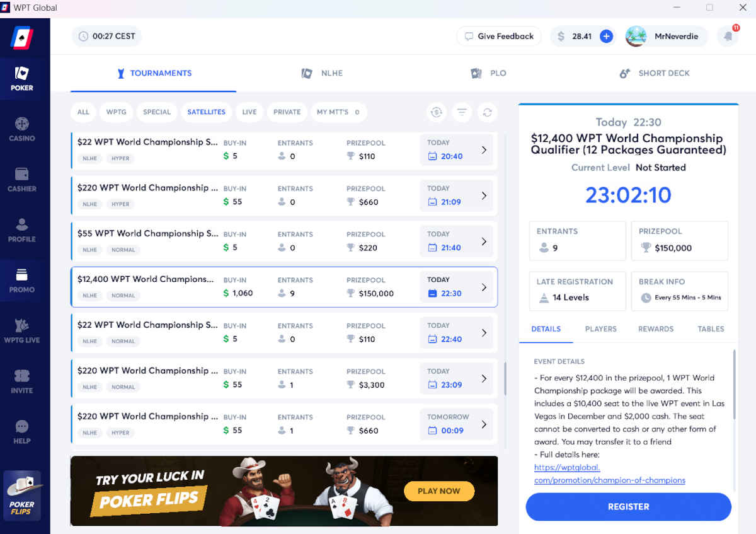Screen dimensions: 756x534
Task: Open the Players tab in tournament panel
Action: coord(601,329)
